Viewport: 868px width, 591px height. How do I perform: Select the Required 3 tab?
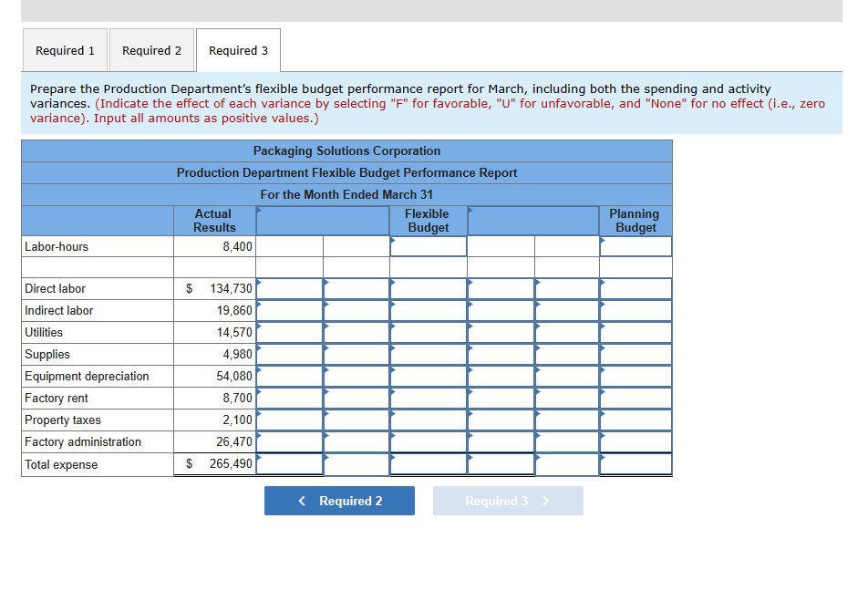238,50
